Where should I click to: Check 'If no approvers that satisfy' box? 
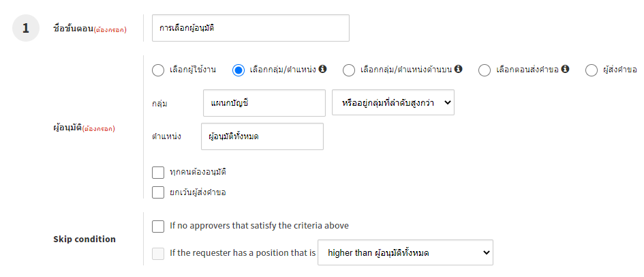[x=158, y=226]
